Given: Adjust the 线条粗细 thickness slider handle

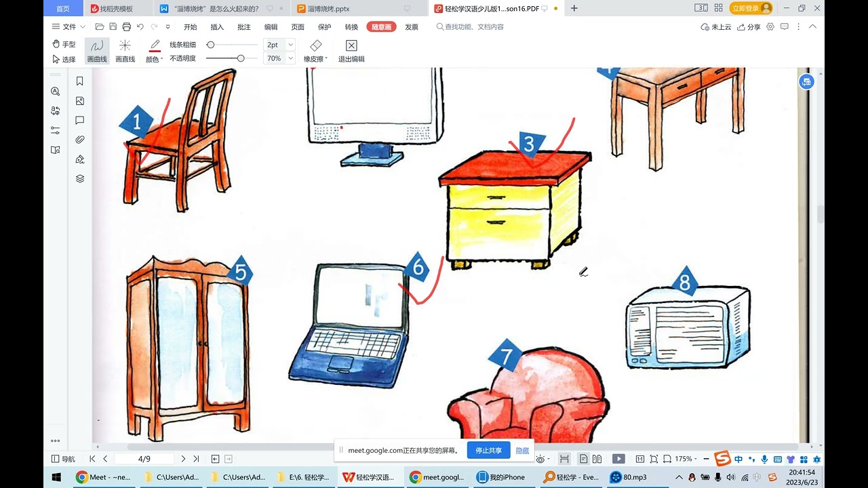Looking at the screenshot, I should point(211,45).
